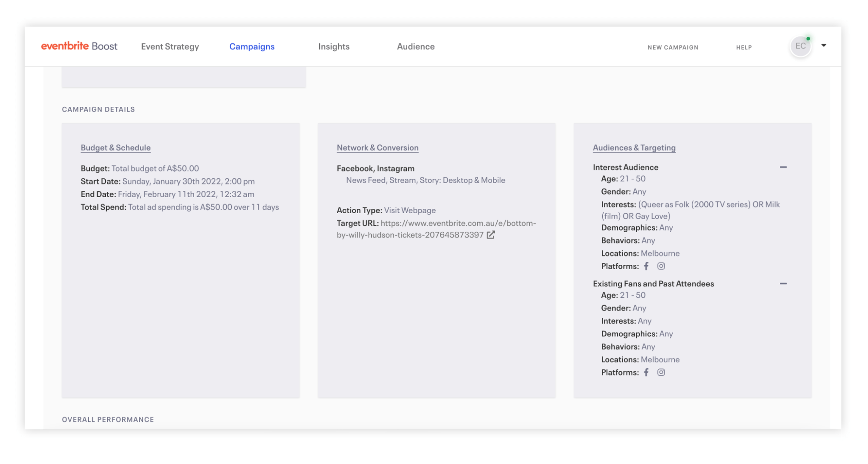This screenshot has width=868, height=464.
Task: Click the Interest Audience heading
Action: (x=626, y=167)
